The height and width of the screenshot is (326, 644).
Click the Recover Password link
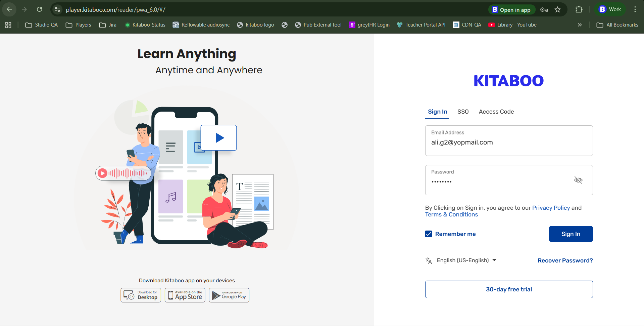click(x=565, y=260)
